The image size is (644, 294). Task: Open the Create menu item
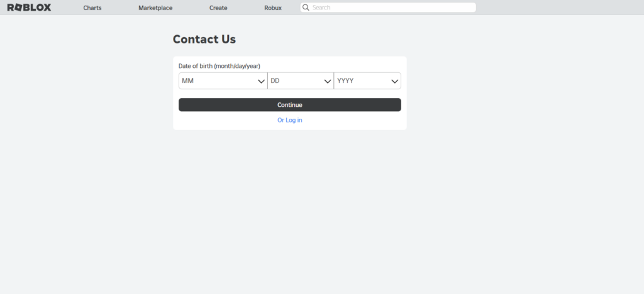tap(218, 8)
